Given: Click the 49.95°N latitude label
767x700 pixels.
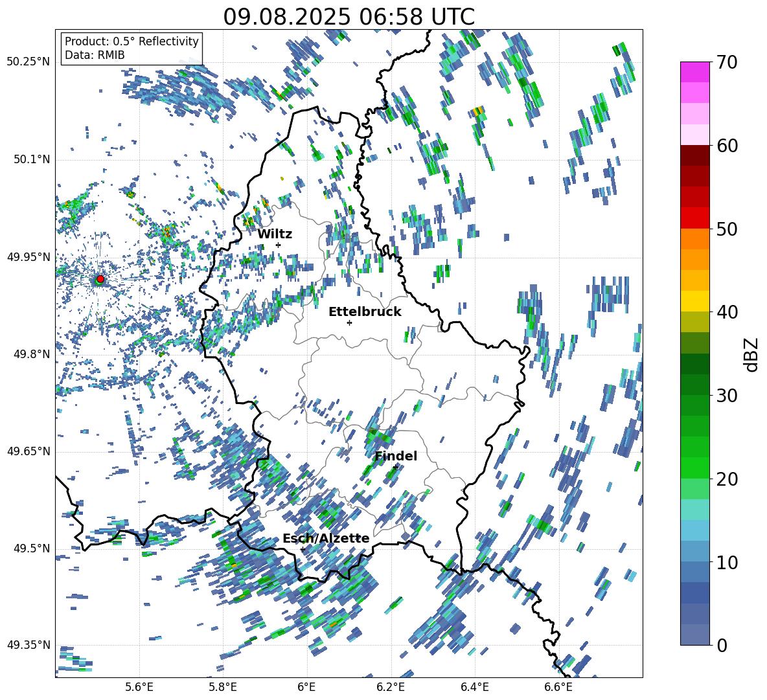Looking at the screenshot, I should pyautogui.click(x=29, y=257).
